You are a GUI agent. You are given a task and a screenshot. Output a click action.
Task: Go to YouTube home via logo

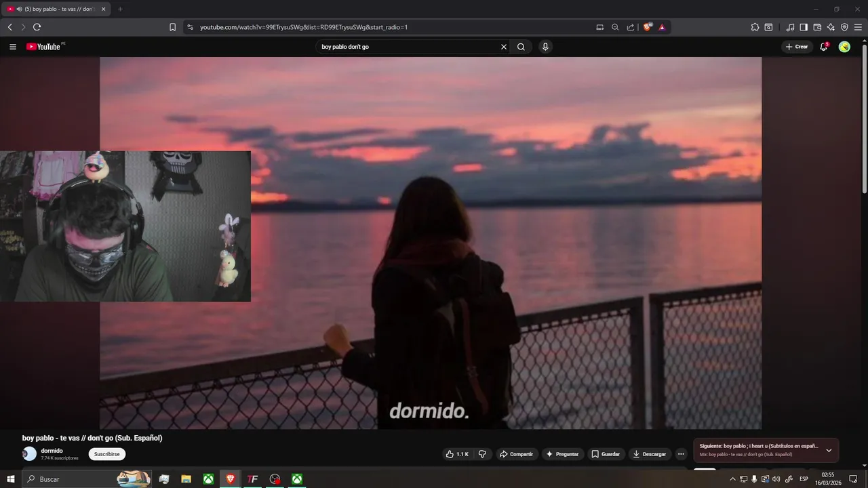45,47
